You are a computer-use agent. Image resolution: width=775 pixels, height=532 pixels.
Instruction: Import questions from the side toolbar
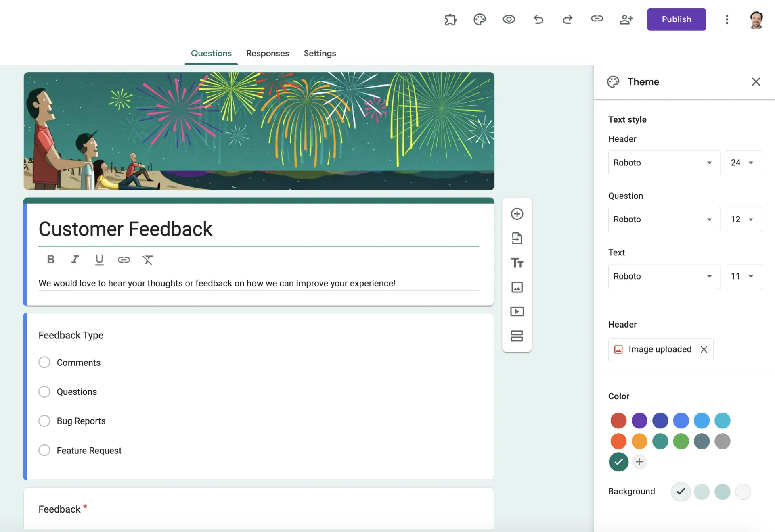[517, 238]
